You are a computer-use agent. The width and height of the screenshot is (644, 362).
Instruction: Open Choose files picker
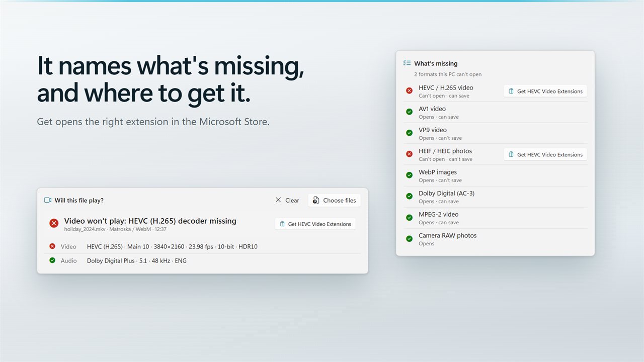click(x=335, y=200)
